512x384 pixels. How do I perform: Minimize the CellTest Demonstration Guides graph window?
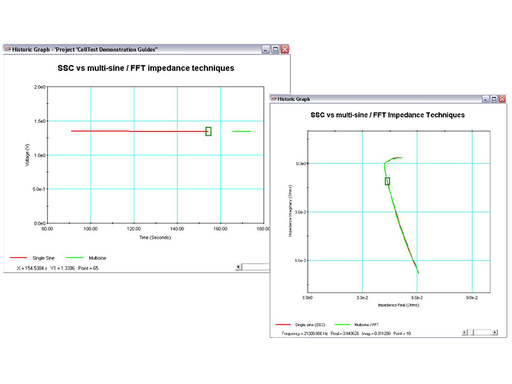[266, 50]
